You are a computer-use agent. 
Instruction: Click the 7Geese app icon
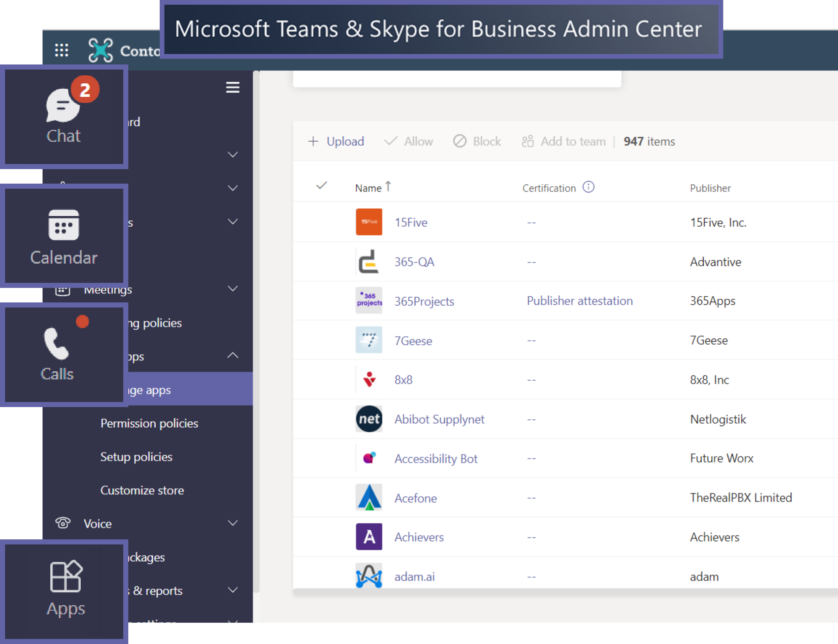(x=369, y=340)
